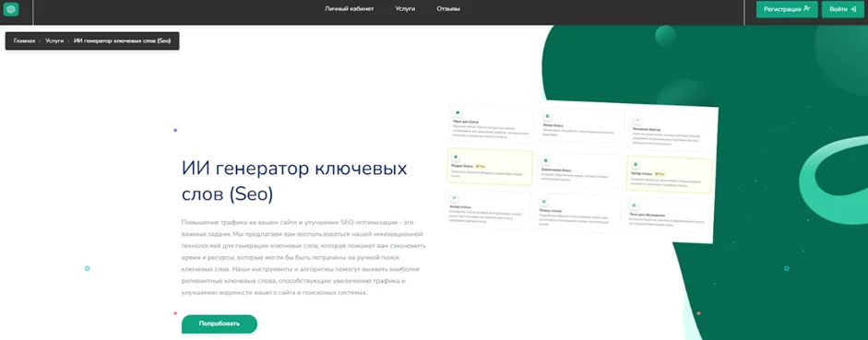Click the Попробовать button
Screen dimensions: 868x340
coord(220,324)
